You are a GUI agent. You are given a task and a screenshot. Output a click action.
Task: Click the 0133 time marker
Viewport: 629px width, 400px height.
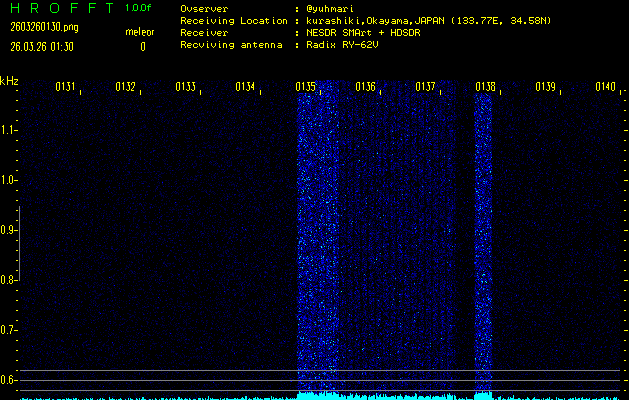[x=186, y=87]
